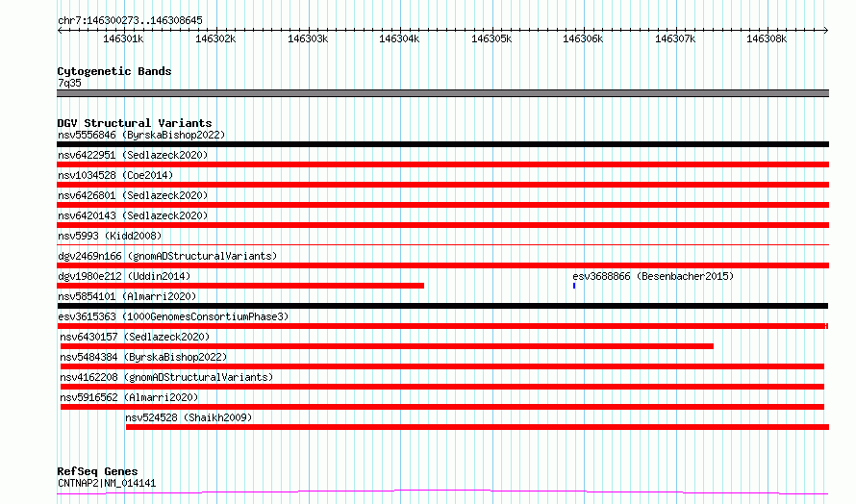Click the 146302k ruler tick label
Image resolution: width=856 pixels, height=504 pixels.
tap(215, 38)
